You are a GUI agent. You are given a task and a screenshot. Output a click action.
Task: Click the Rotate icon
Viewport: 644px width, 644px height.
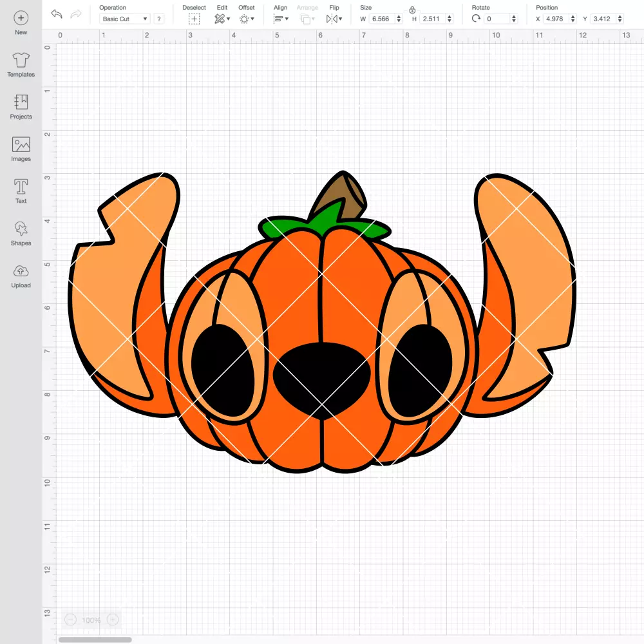476,19
